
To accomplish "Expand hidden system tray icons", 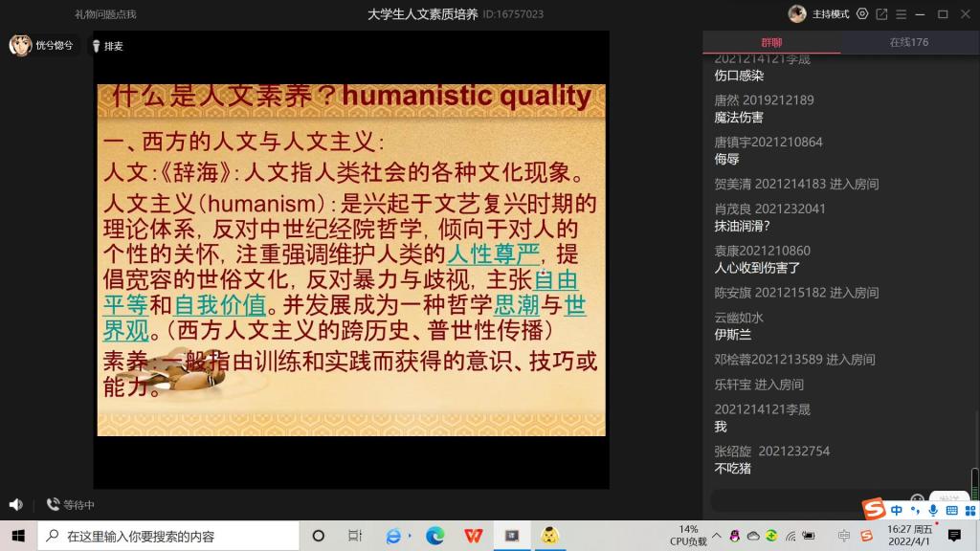I will (x=716, y=536).
